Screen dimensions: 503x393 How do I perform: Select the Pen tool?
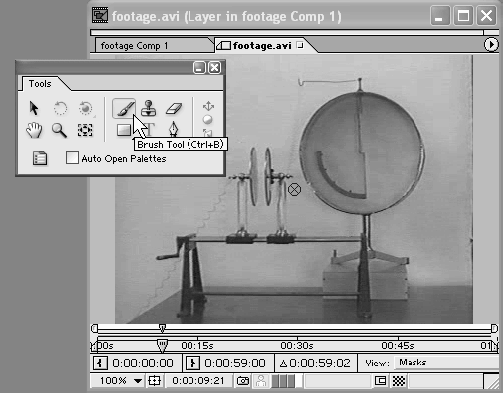[x=174, y=129]
